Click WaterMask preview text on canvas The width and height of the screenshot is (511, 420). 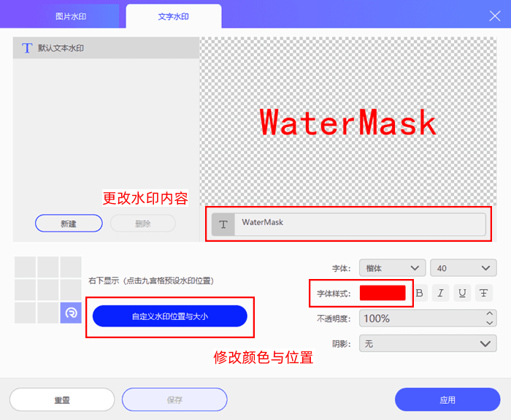click(x=348, y=122)
